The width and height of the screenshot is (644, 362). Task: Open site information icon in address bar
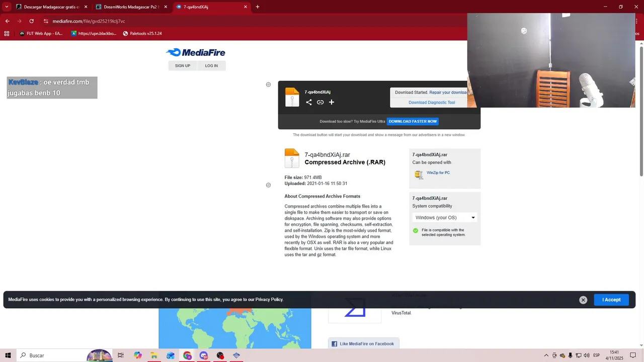46,21
